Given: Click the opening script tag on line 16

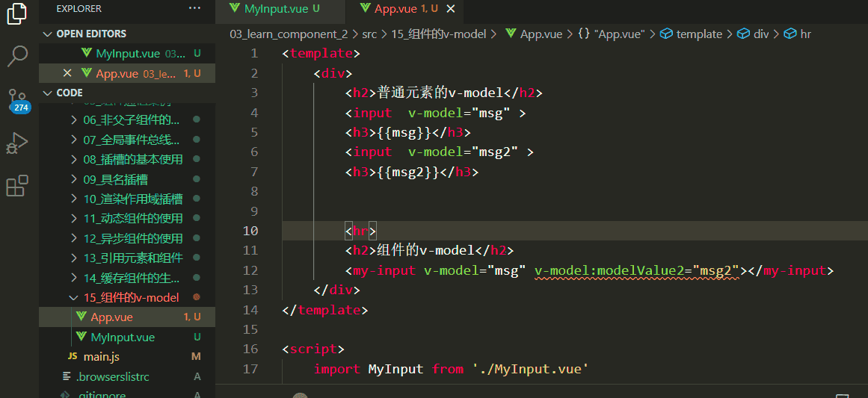Looking at the screenshot, I should coord(313,349).
